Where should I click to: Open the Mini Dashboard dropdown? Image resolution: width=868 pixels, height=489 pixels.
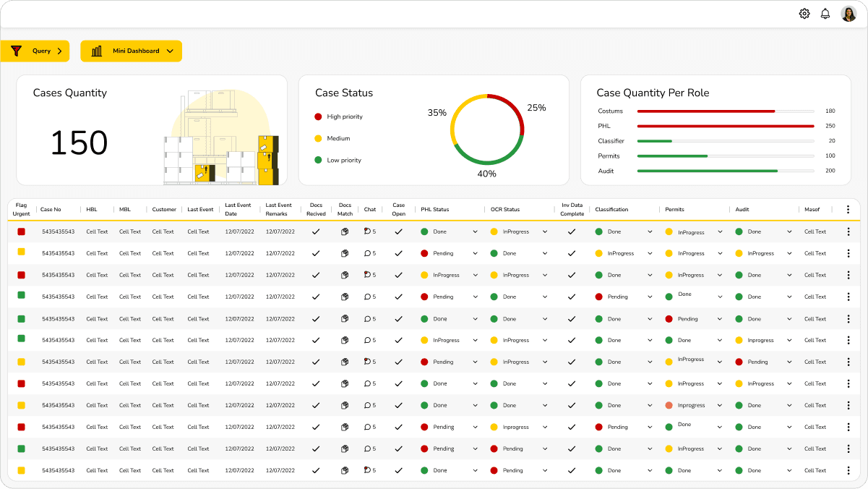pyautogui.click(x=131, y=51)
